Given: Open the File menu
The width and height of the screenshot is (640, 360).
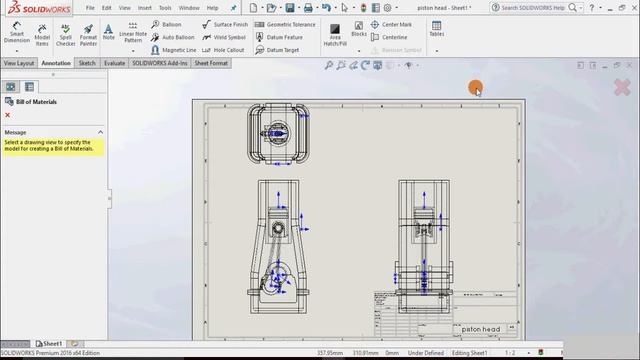Looking at the screenshot, I should pyautogui.click(x=90, y=8).
